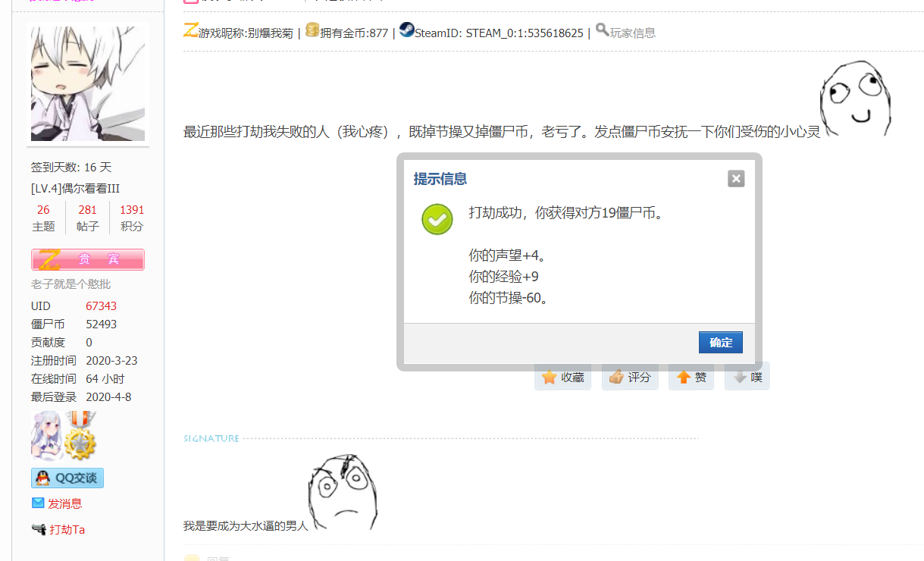Open 主题 count link showing 26
924x561 pixels.
(44, 209)
